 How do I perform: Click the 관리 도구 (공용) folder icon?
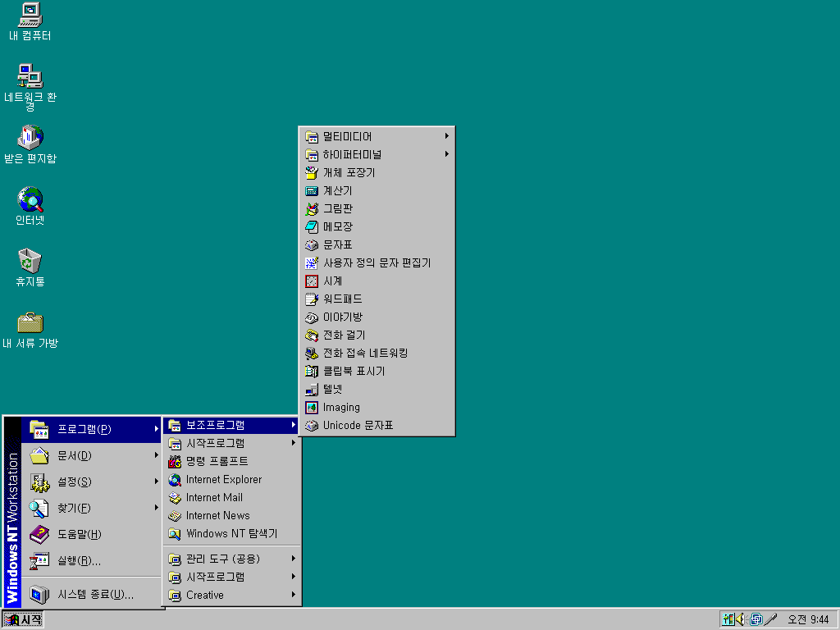(175, 559)
